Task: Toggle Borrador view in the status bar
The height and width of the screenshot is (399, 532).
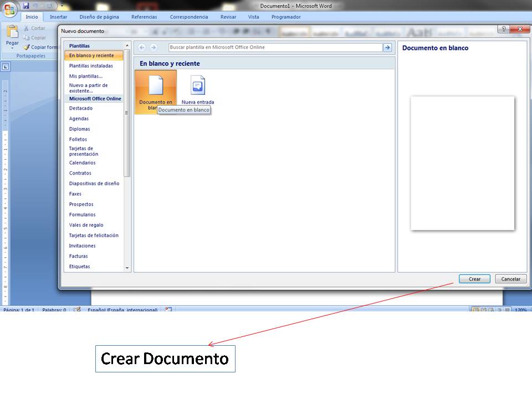Action: [507, 309]
